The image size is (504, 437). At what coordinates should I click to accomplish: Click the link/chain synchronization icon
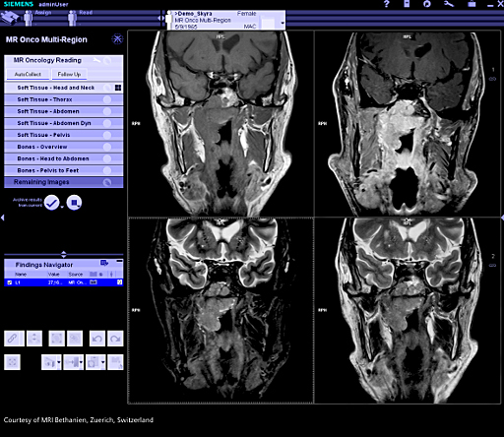(x=14, y=339)
